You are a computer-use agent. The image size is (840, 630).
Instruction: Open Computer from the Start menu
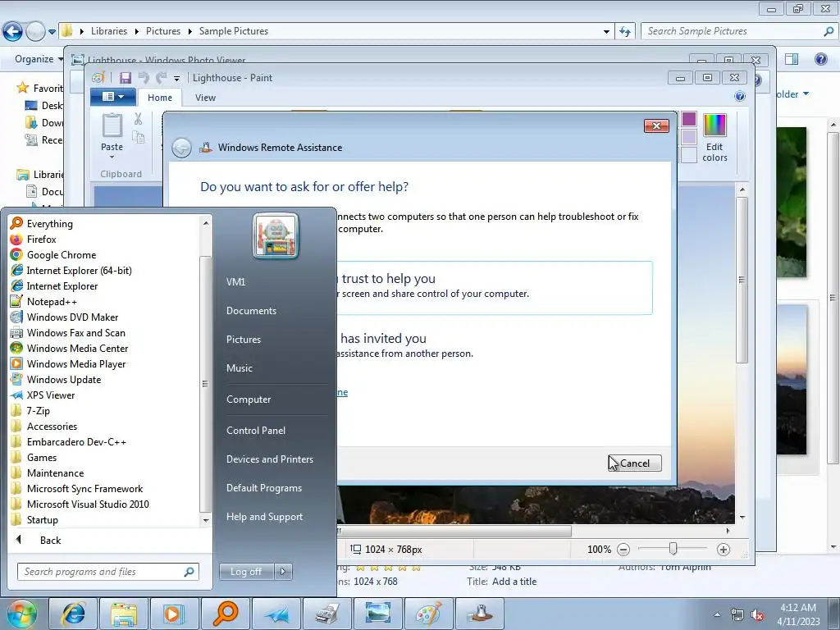[248, 399]
